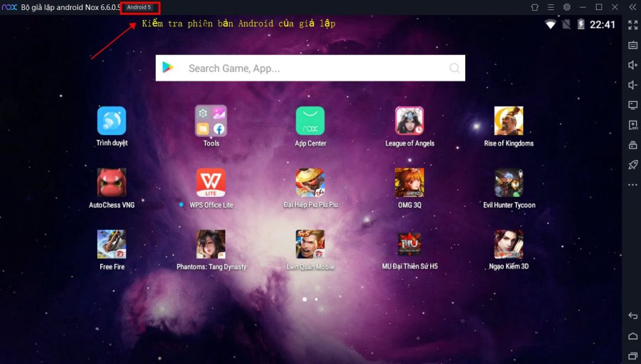The width and height of the screenshot is (641, 364).
Task: Click the rocket cleanup icon in sidebar
Action: (633, 164)
